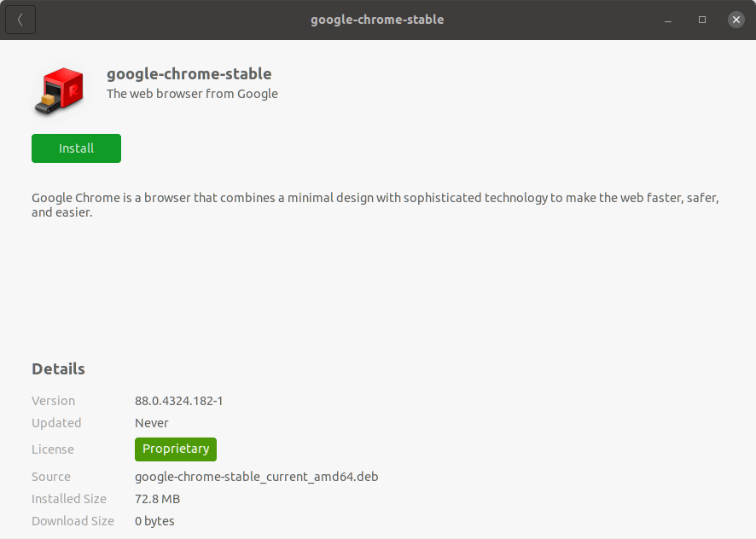Open the Proprietary license badge
This screenshot has height=539, width=756.
coord(176,449)
